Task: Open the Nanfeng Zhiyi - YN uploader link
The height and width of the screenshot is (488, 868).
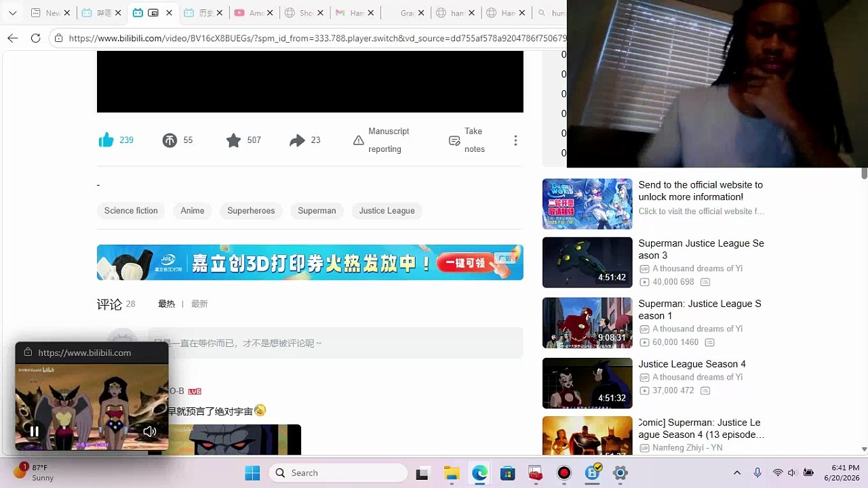Action: (687, 448)
